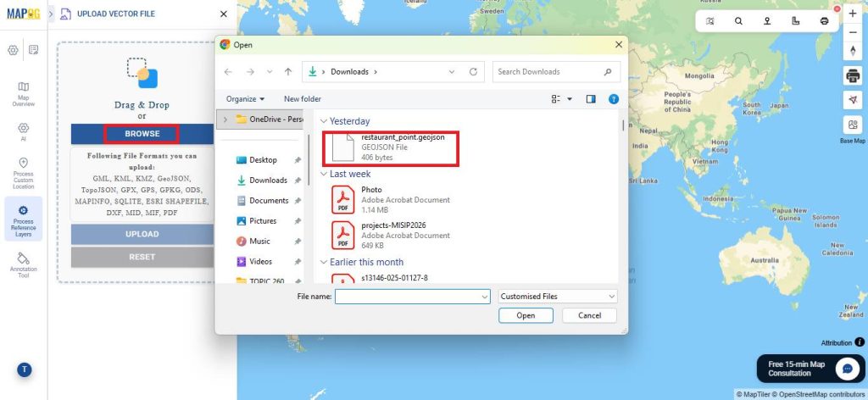This screenshot has width=868, height=400.
Task: Click Downloads in the address bar
Action: click(349, 72)
